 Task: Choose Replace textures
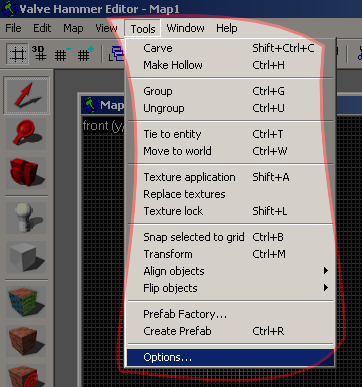[230, 194]
